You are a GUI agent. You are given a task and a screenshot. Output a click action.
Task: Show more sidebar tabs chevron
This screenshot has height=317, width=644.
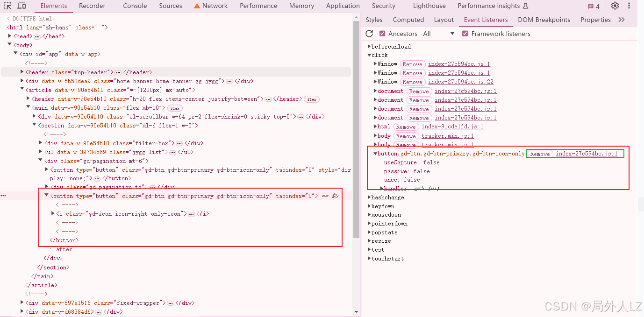[x=622, y=20]
